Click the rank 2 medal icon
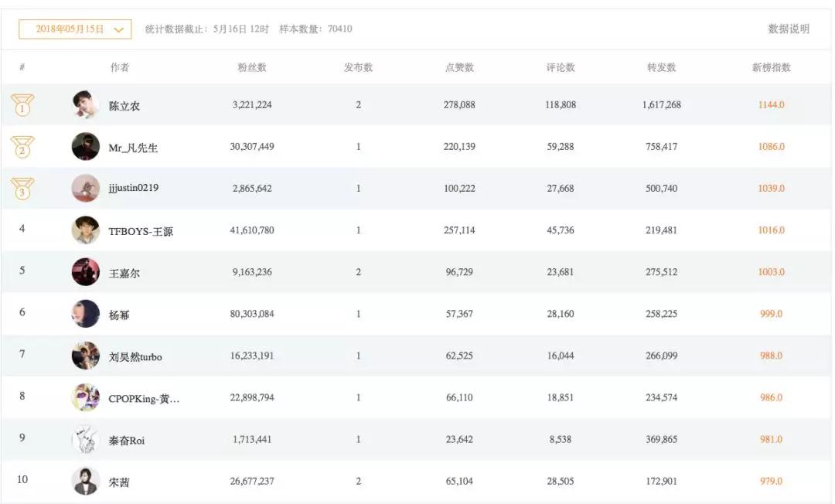 tap(22, 147)
